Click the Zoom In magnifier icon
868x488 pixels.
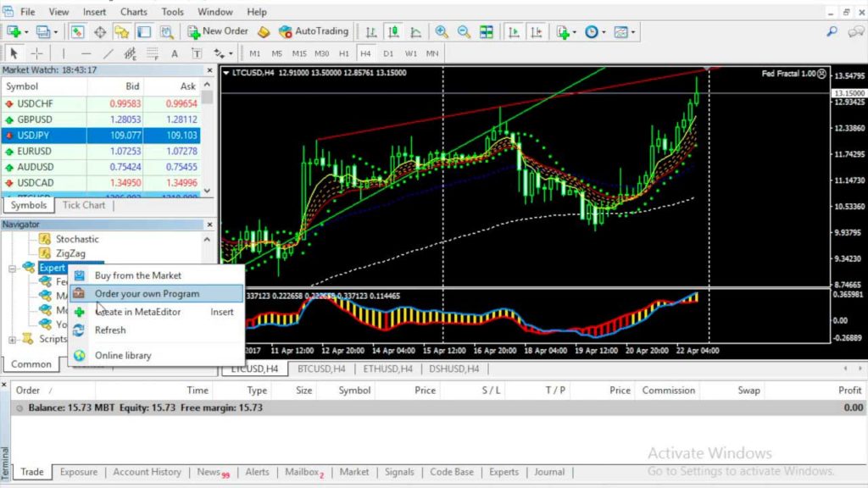click(x=442, y=31)
